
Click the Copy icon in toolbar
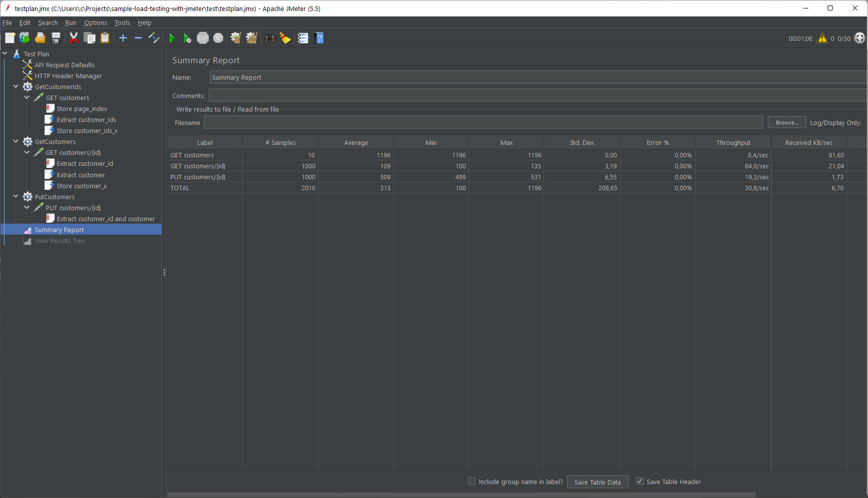click(x=90, y=38)
